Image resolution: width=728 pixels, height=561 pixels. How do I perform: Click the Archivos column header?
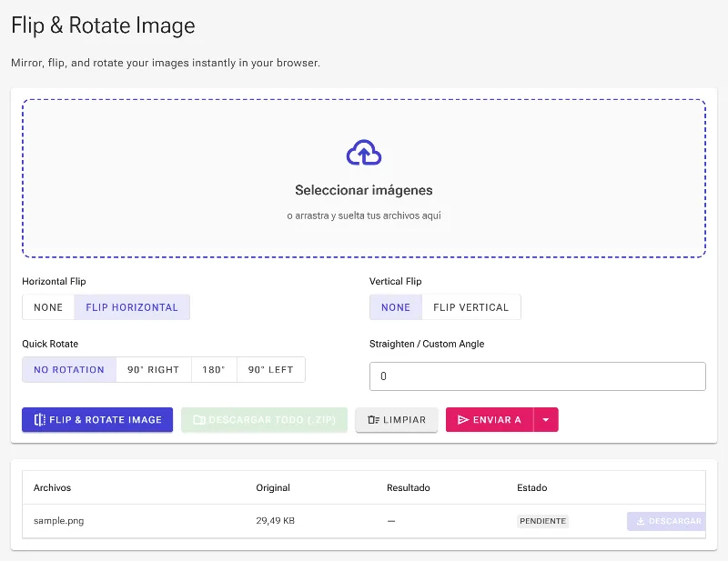coord(52,487)
